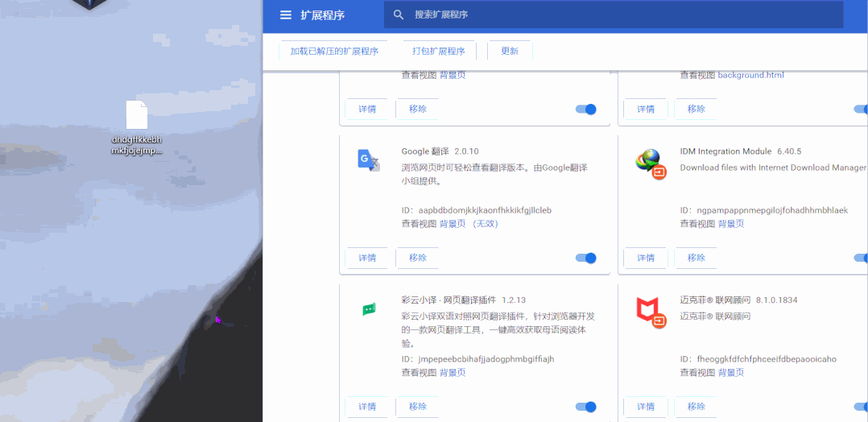Open 详情 for IDM Integration Module
This screenshot has width=868, height=422.
click(646, 258)
